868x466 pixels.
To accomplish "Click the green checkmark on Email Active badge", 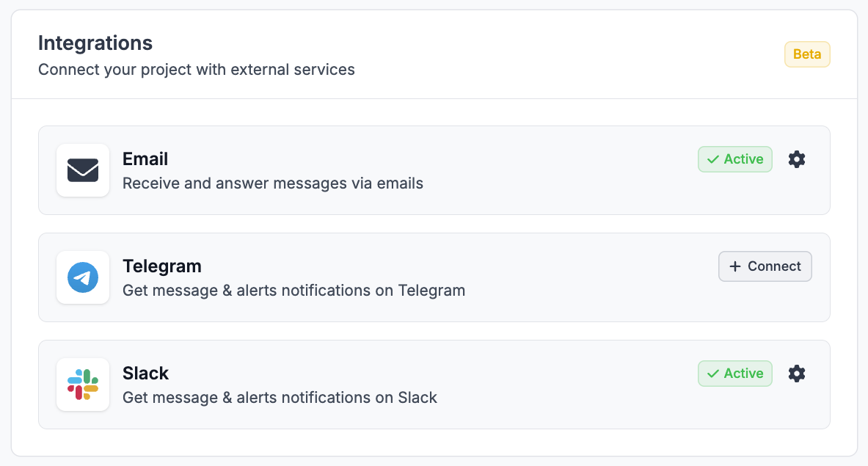I will pyautogui.click(x=712, y=159).
